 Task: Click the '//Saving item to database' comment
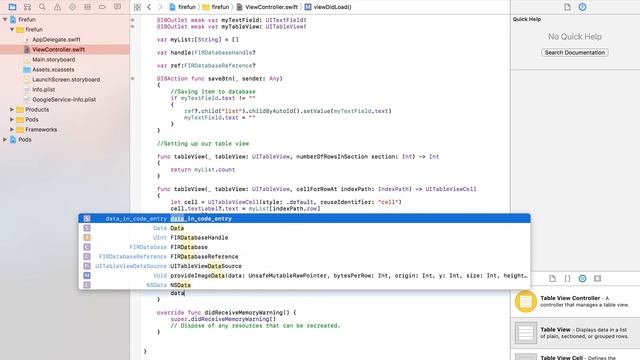(213, 92)
